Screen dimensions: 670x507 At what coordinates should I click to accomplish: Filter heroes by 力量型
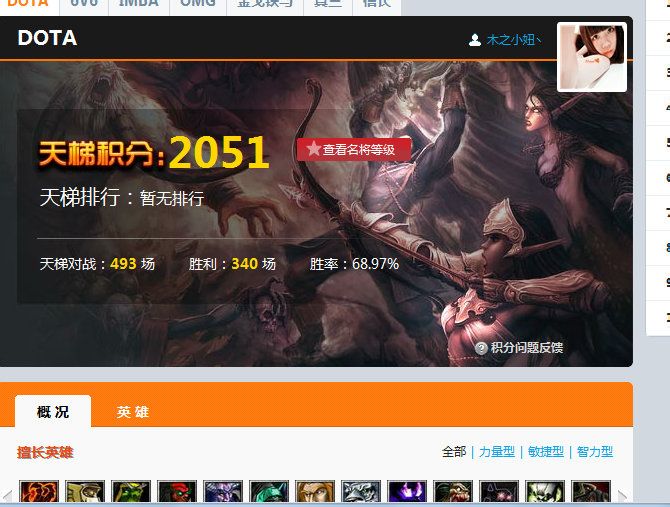tap(497, 451)
